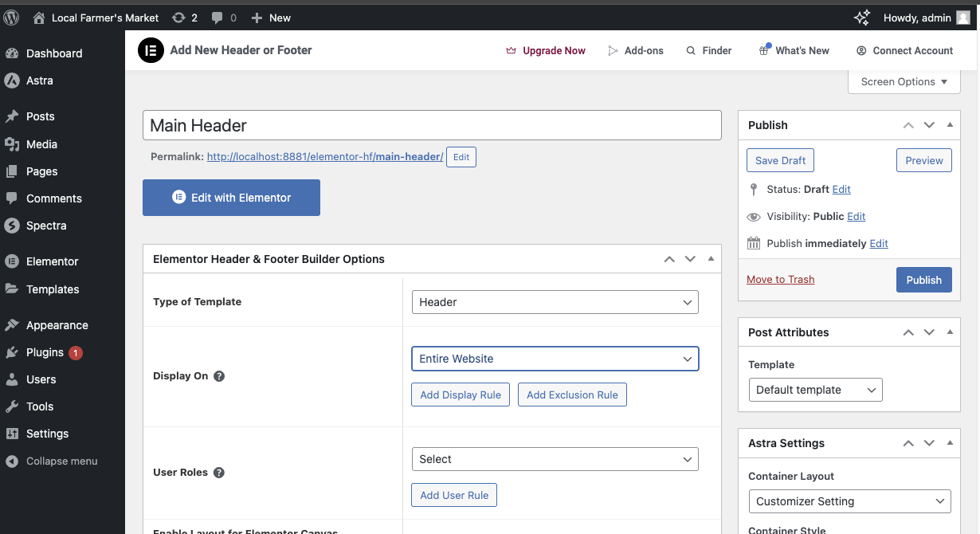Click the Settings sliders icon
Image resolution: width=980 pixels, height=534 pixels.
pos(12,434)
